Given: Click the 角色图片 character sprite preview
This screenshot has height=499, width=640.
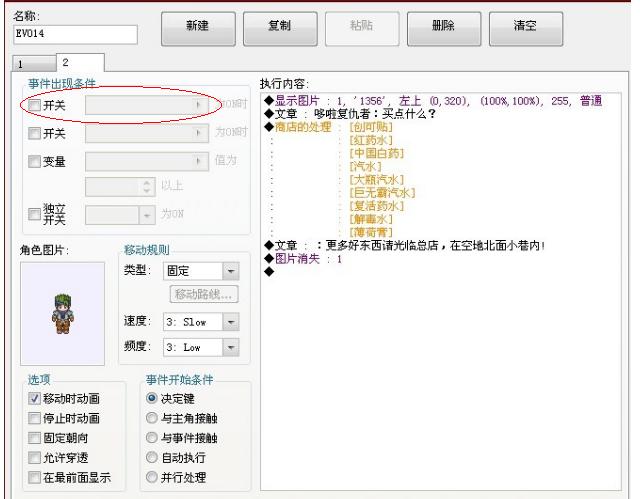Looking at the screenshot, I should click(x=62, y=313).
